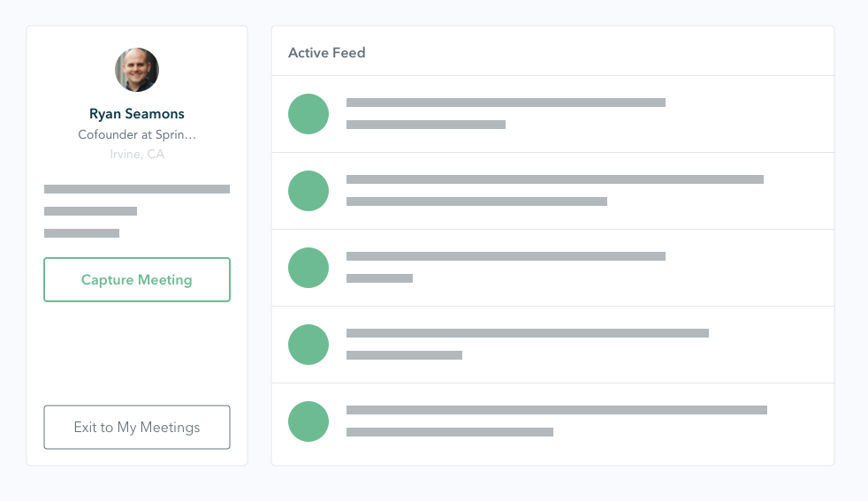Click Ryan Seamons profile photo
Image resolution: width=868 pixels, height=501 pixels.
coord(137,70)
